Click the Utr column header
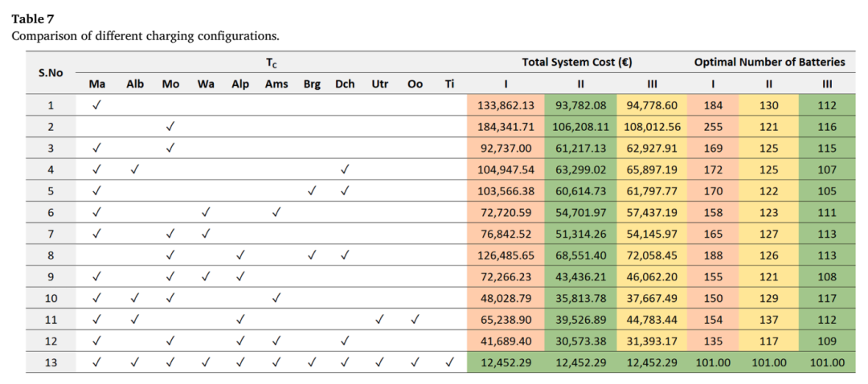 (x=379, y=84)
